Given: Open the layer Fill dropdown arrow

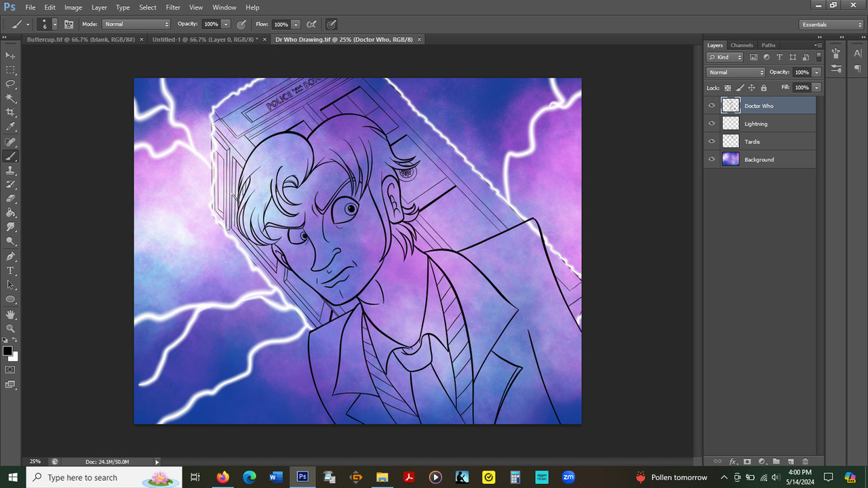Looking at the screenshot, I should coord(816,87).
